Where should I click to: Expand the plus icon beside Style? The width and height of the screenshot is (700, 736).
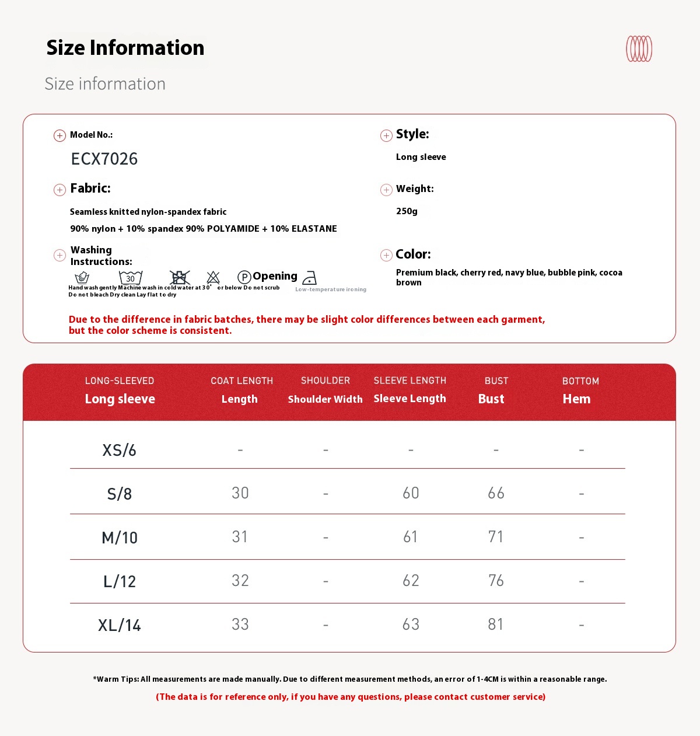tap(386, 136)
